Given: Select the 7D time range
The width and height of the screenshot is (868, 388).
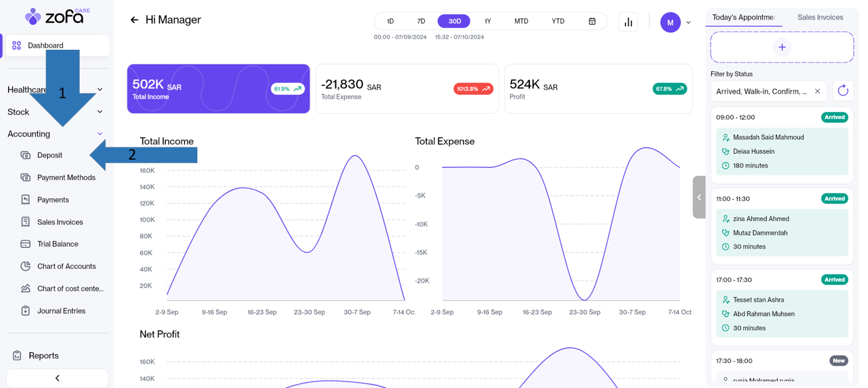Looking at the screenshot, I should tap(421, 21).
